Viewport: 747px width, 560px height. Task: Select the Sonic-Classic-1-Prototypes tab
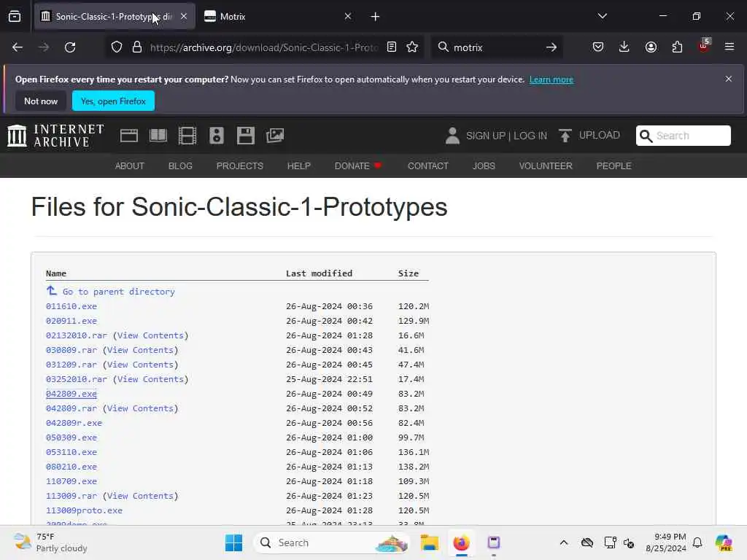tap(115, 16)
